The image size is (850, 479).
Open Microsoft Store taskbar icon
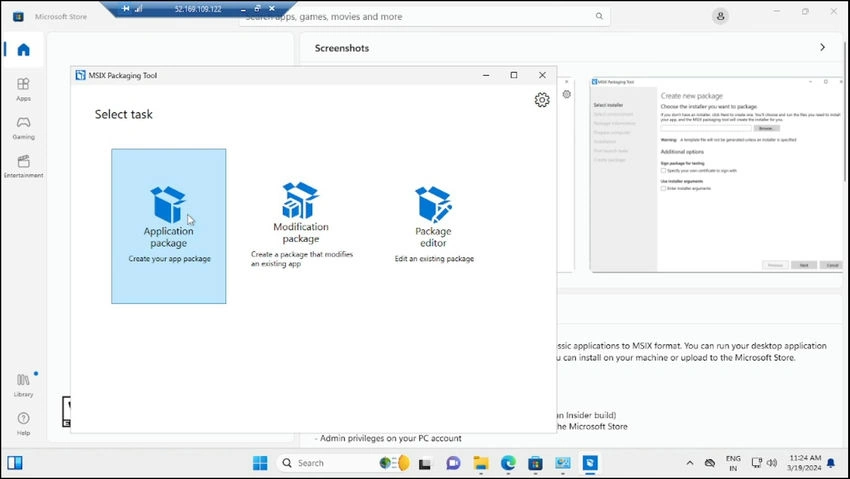point(536,463)
